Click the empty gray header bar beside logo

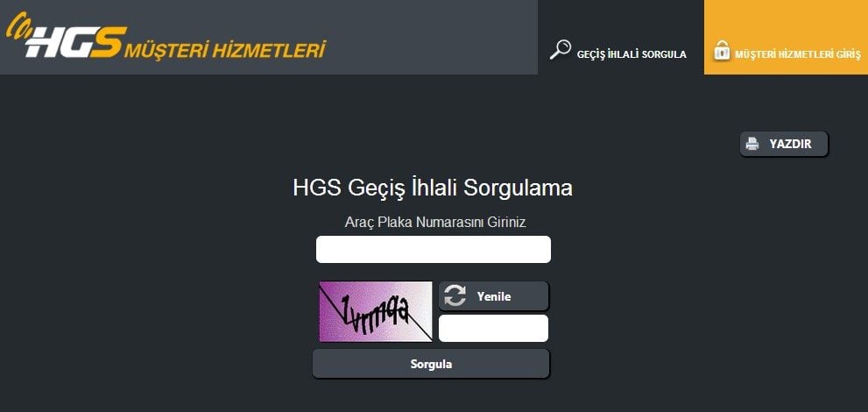click(x=432, y=37)
